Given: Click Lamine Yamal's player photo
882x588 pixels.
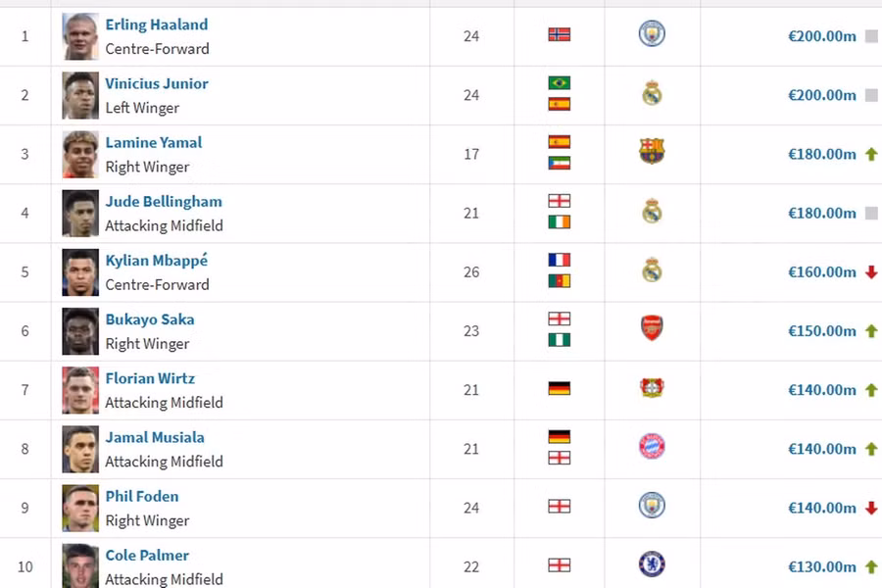Looking at the screenshot, I should 80,154.
